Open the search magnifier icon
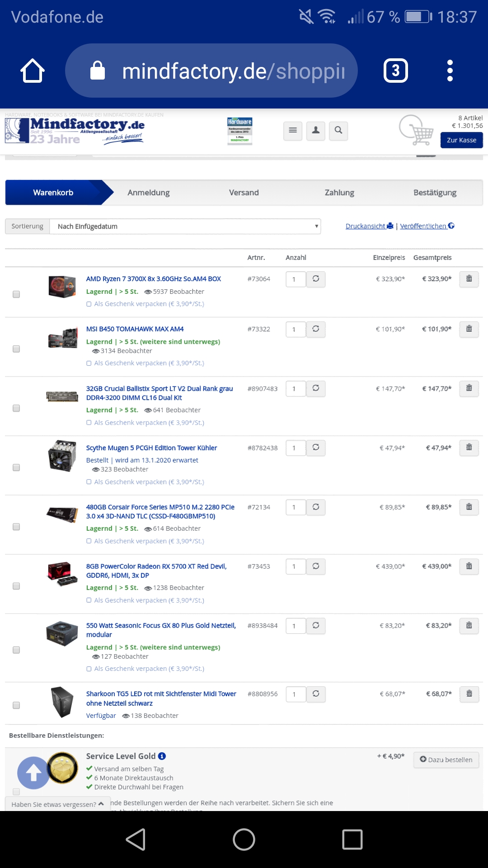 point(338,131)
